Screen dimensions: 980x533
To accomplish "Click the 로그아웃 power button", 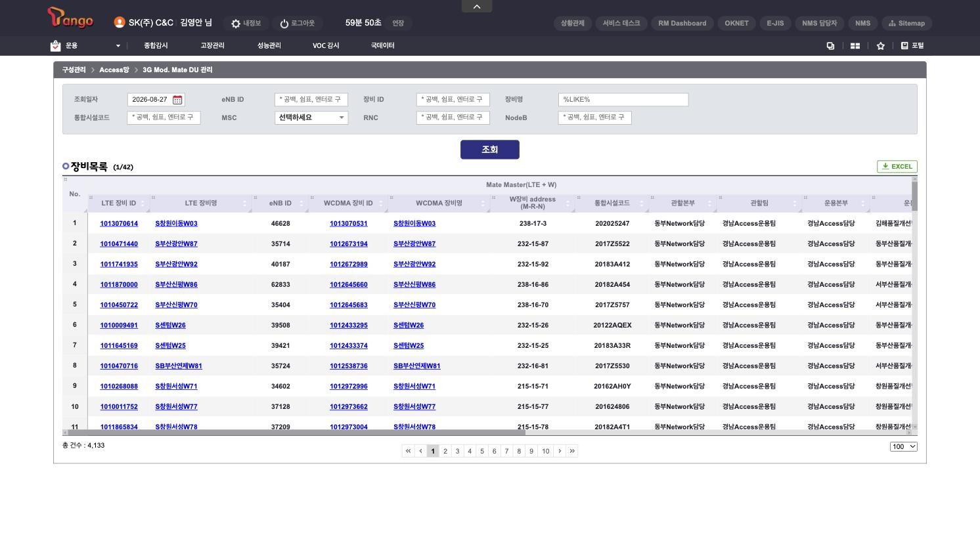I will (x=297, y=23).
